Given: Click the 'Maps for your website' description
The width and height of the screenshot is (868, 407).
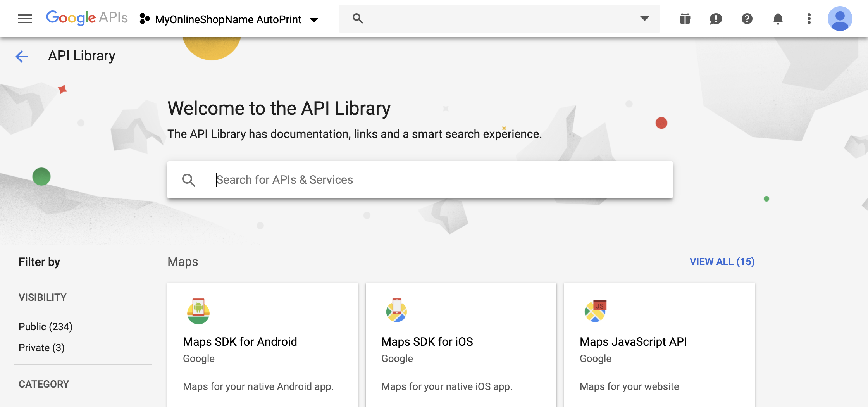Looking at the screenshot, I should [629, 386].
